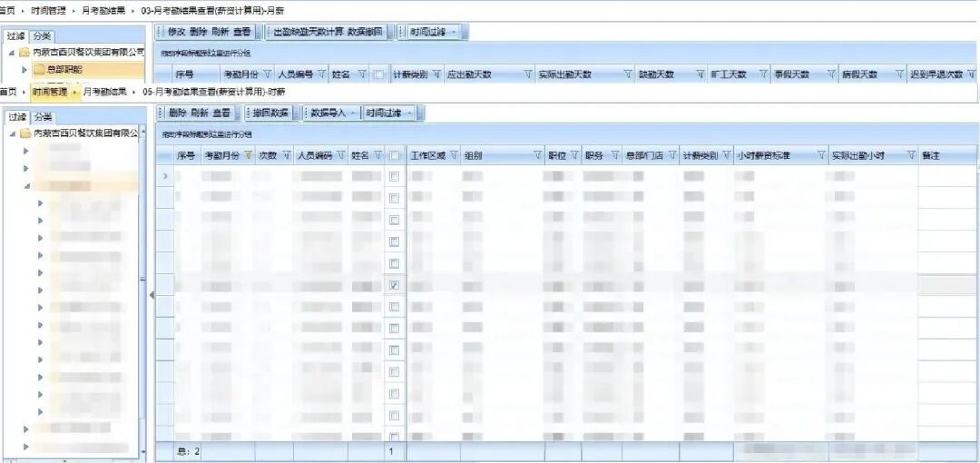Open the 旷工天数 column filter funnel
Screen dimensions: 980x463
763,74
